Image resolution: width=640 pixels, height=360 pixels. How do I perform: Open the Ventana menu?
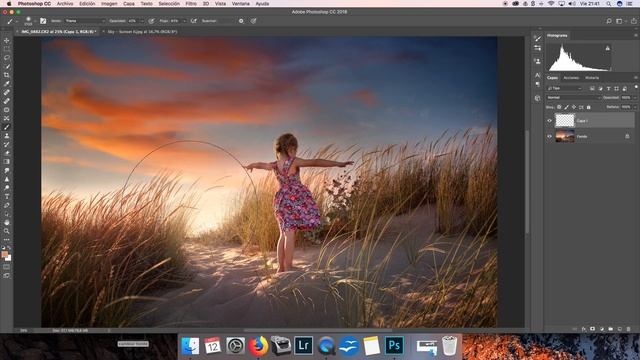click(240, 4)
